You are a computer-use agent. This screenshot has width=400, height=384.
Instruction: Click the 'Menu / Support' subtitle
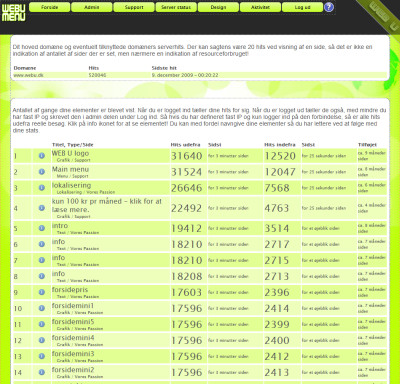click(72, 176)
